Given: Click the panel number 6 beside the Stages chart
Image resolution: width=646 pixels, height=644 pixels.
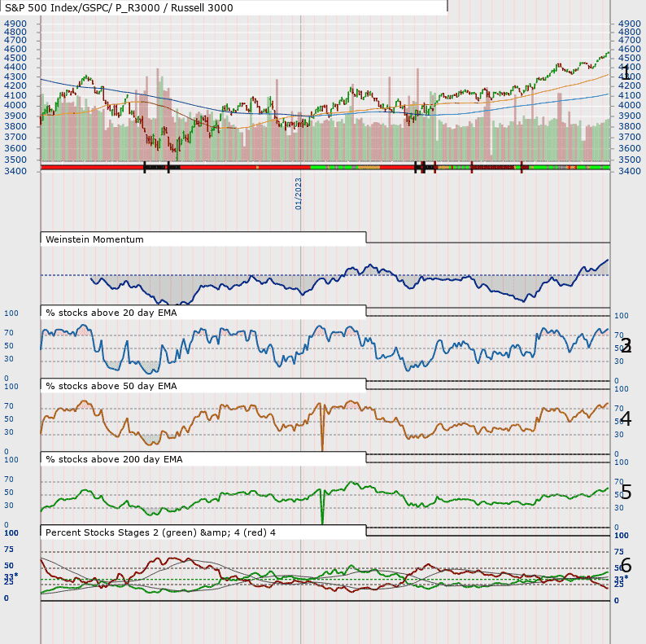Looking at the screenshot, I should click(626, 565).
